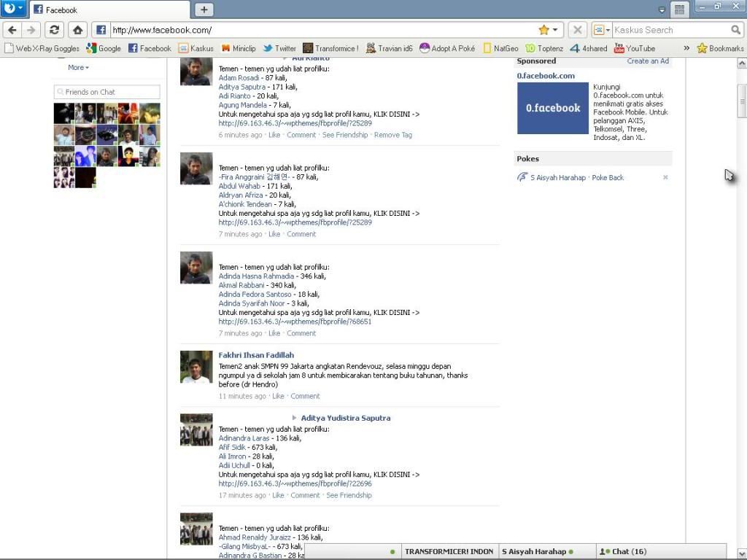Open the Adinda Hasna Rahmadia profile link
The image size is (747, 560).
pyautogui.click(x=256, y=276)
